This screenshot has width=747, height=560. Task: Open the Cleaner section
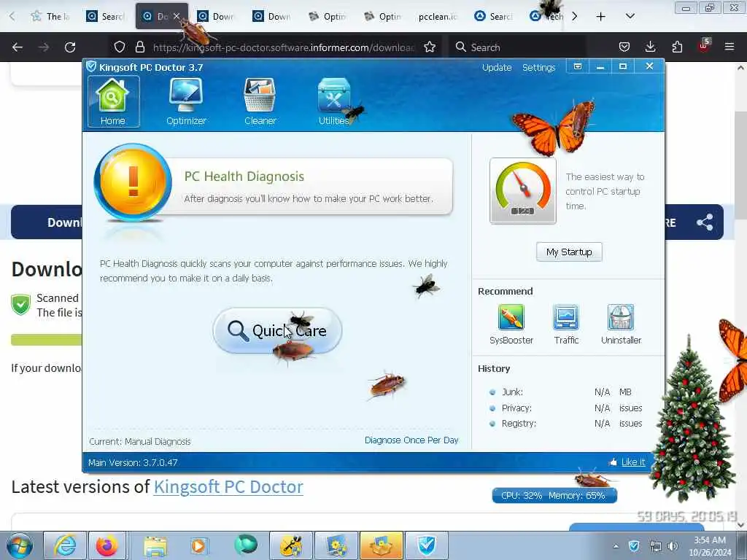(260, 101)
